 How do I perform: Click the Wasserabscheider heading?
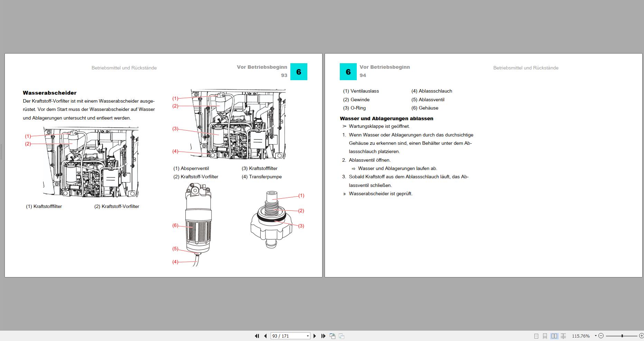[x=49, y=93]
